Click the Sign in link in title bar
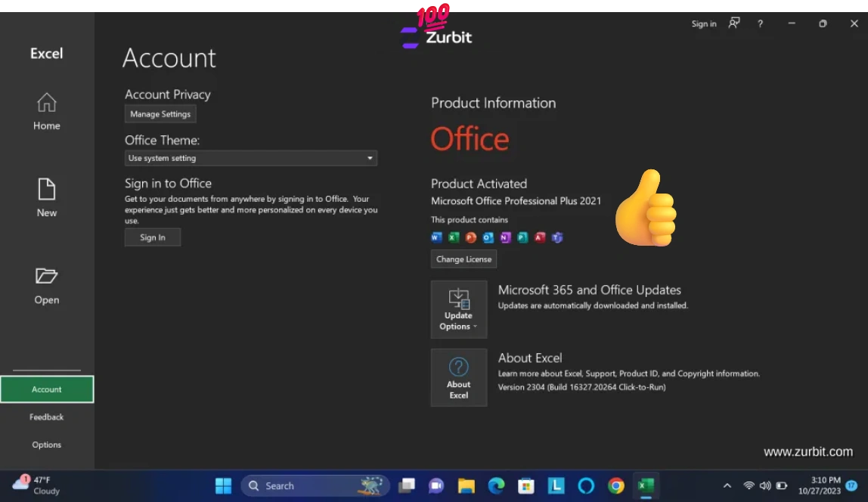 [x=704, y=23]
